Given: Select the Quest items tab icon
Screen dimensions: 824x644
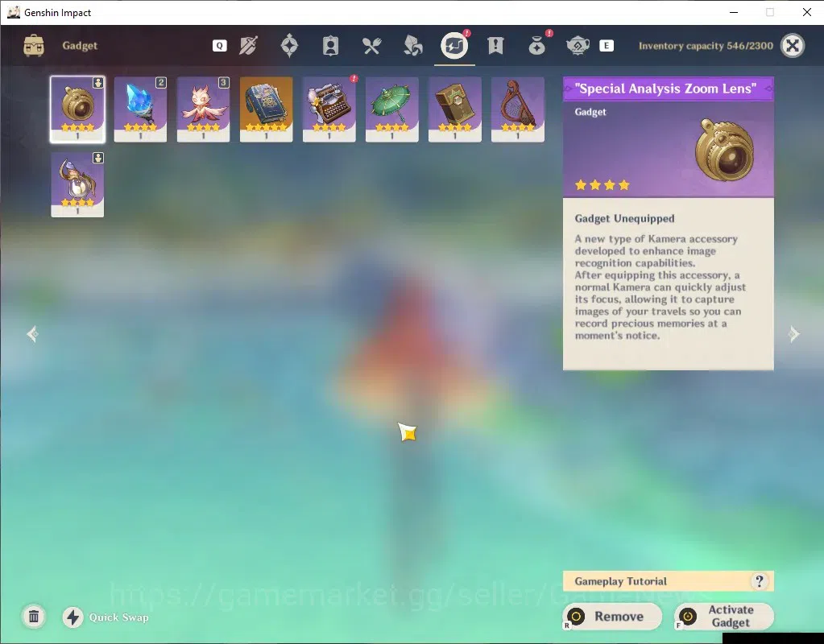Looking at the screenshot, I should 495,46.
